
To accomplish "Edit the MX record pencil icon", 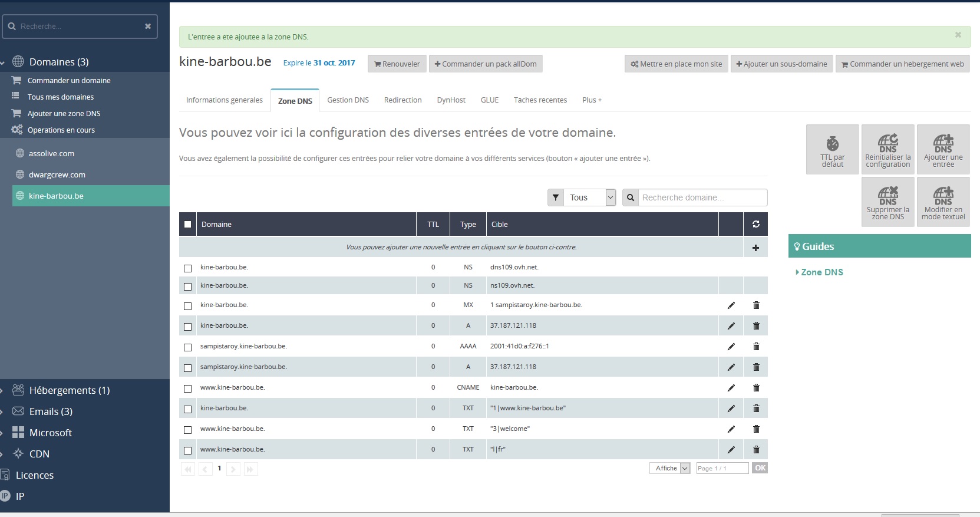I will click(x=731, y=305).
